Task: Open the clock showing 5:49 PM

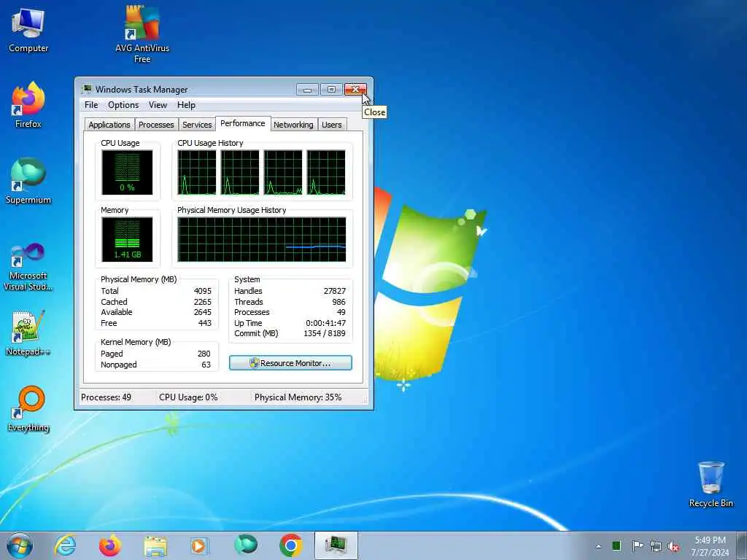Action: [x=710, y=540]
